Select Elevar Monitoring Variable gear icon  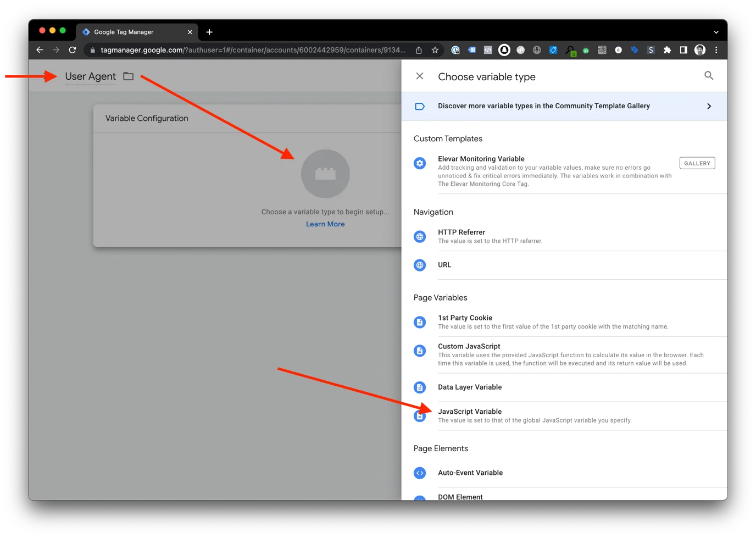(x=420, y=163)
